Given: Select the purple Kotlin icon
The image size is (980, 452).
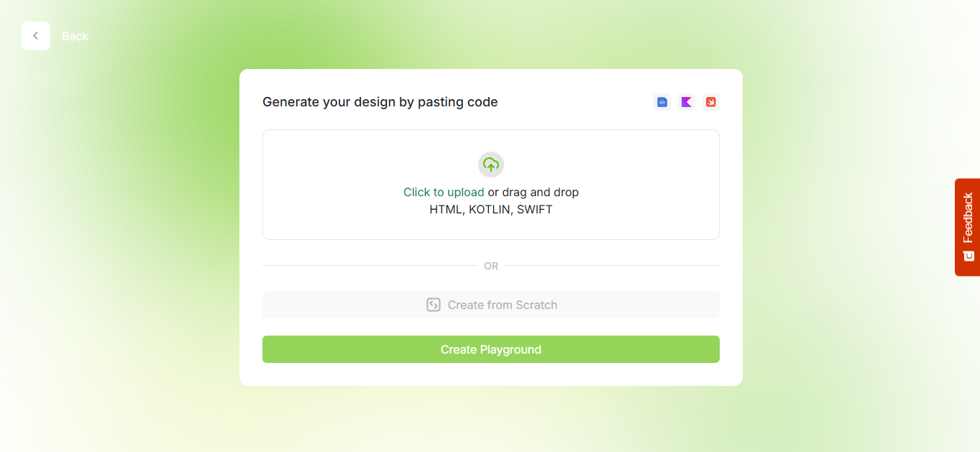Looking at the screenshot, I should coord(687,102).
